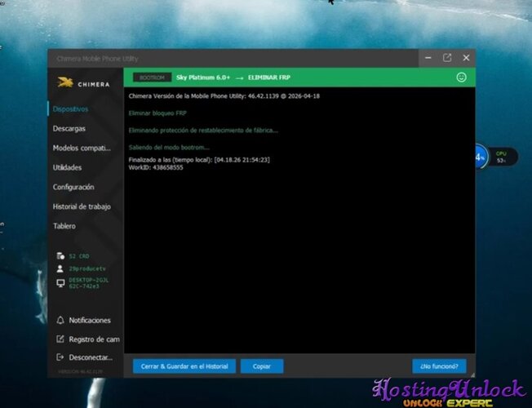Click the Copiar button
The height and width of the screenshot is (408, 532).
pos(262,366)
